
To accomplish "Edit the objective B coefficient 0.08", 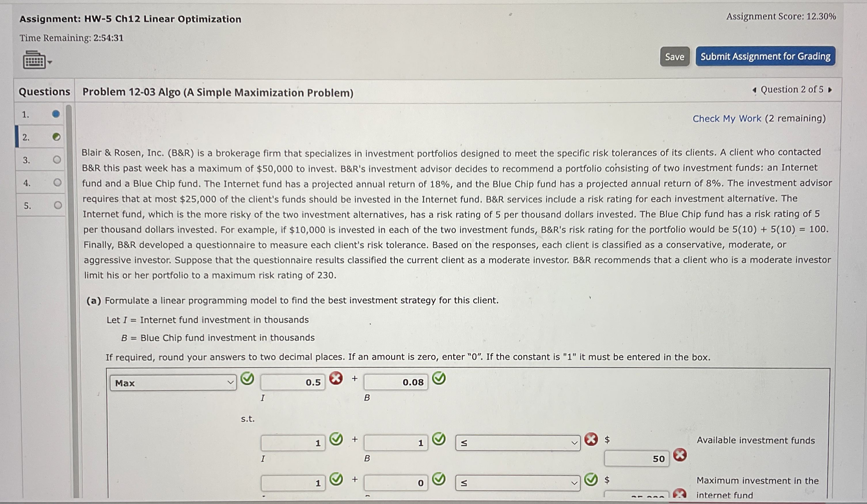I will [396, 382].
